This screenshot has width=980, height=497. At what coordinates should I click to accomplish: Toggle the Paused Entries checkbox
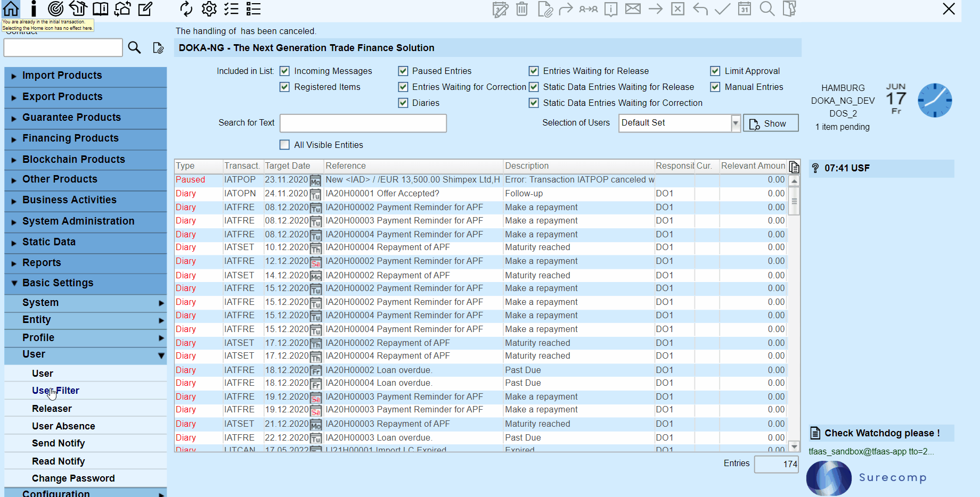click(x=403, y=71)
